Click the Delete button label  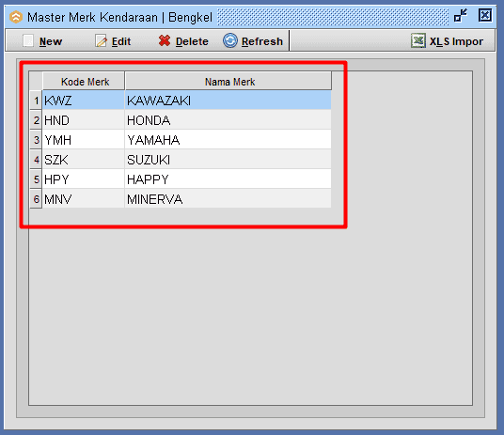192,41
